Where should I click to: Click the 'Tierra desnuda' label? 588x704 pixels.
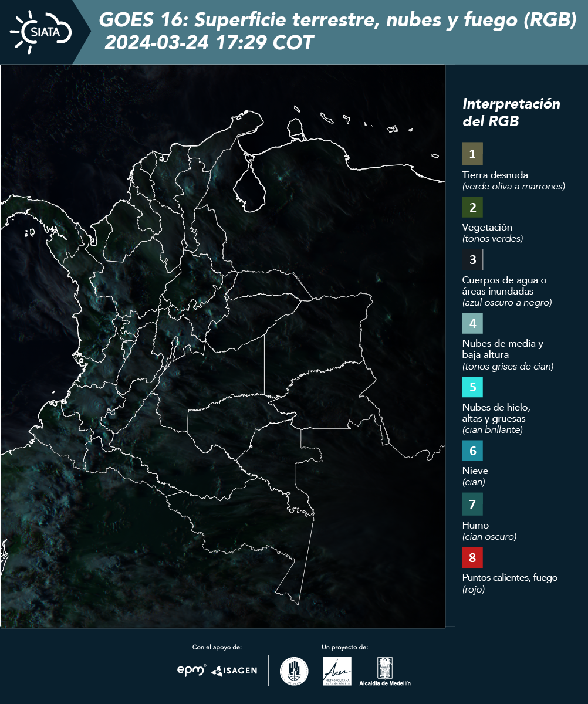tap(495, 175)
